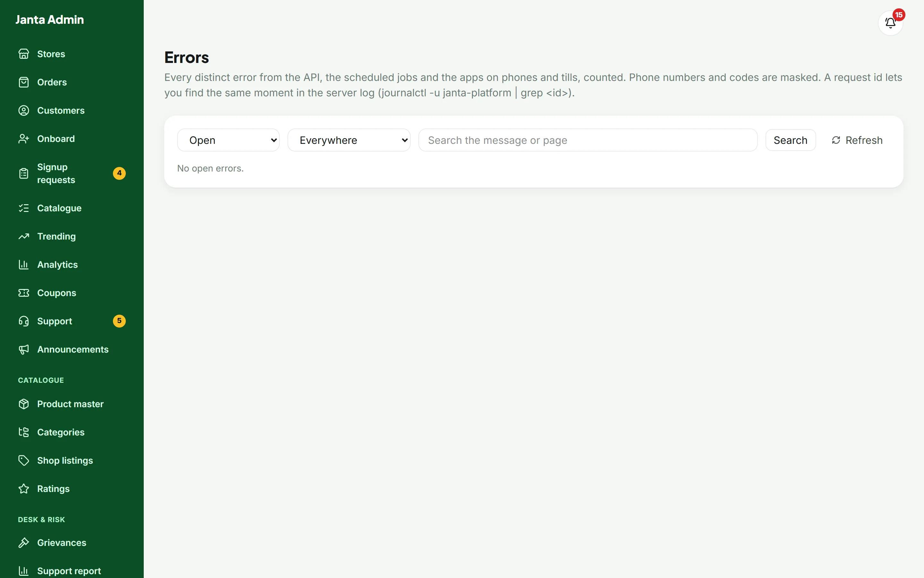Navigate to Customers
Screen dimensions: 924x578
[x=72, y=110]
